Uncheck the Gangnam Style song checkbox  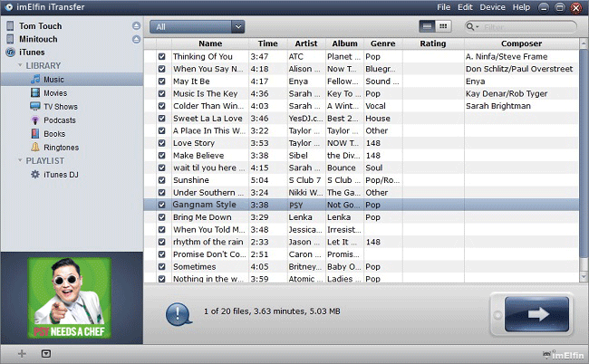[161, 206]
